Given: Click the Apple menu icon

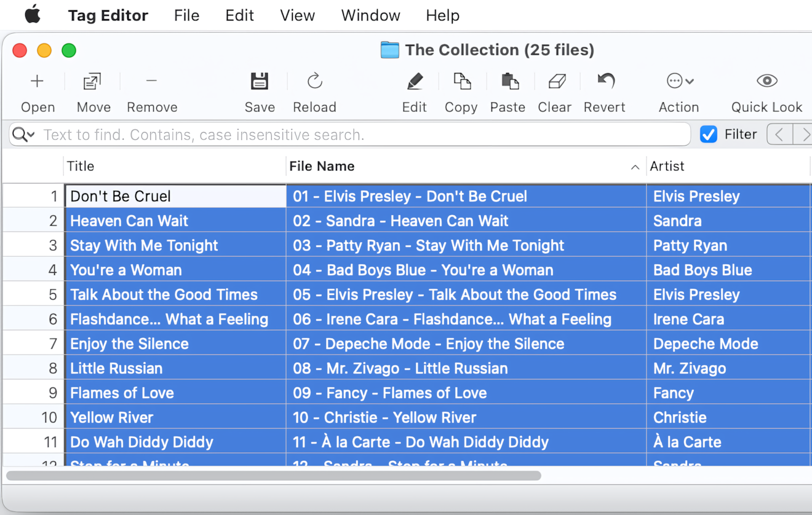Looking at the screenshot, I should [x=33, y=15].
